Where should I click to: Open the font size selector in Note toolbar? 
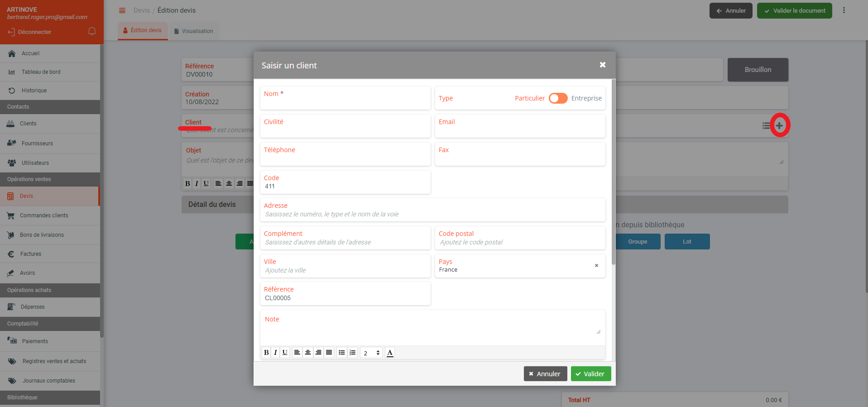(x=371, y=353)
